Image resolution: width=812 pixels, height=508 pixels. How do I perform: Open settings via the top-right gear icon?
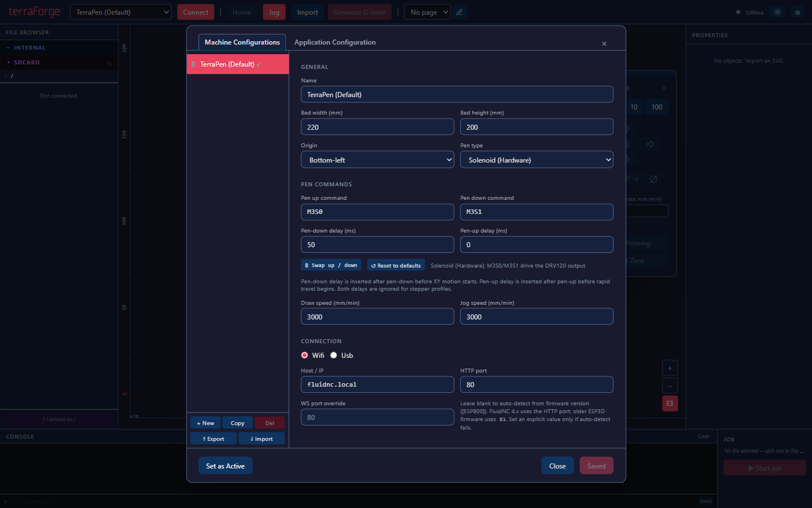click(797, 12)
